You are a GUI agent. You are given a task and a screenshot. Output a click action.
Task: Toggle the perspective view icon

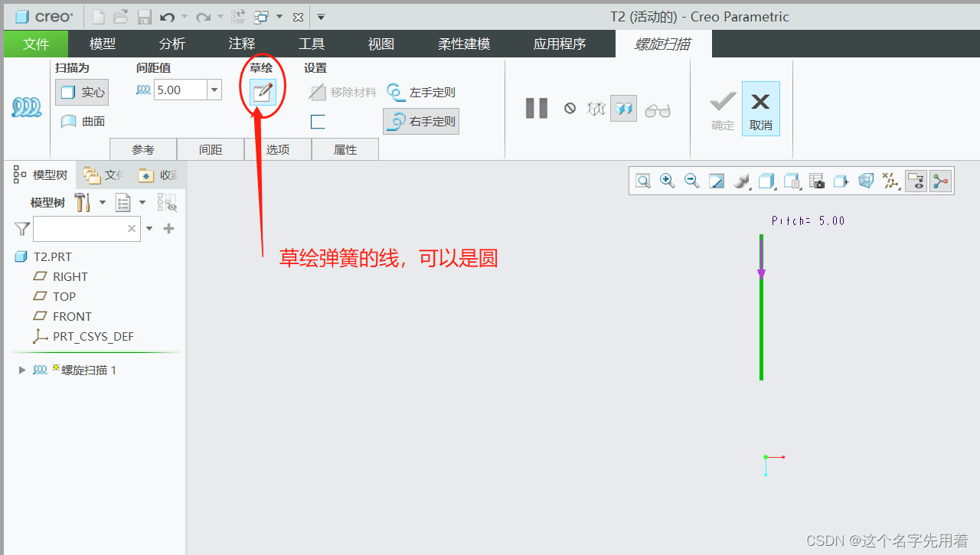coord(866,181)
